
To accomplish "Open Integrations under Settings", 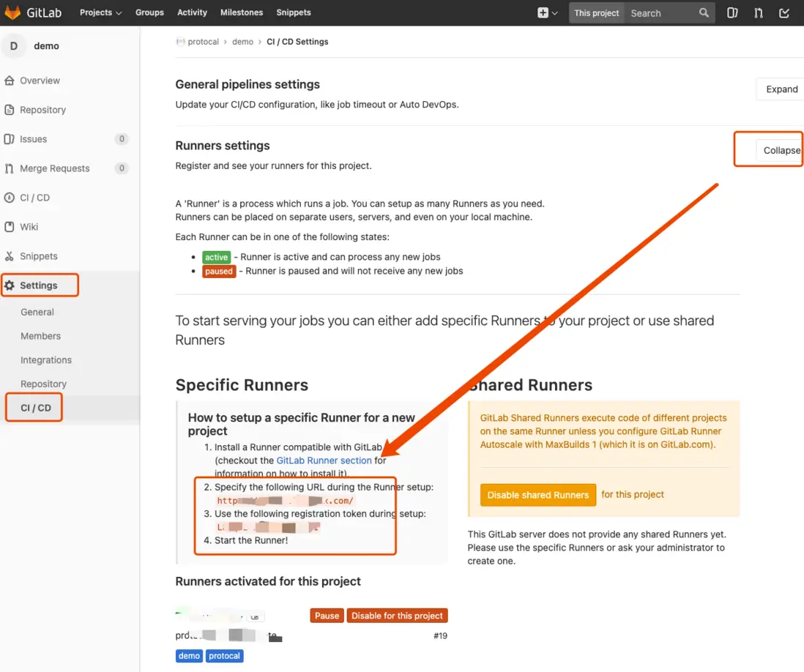I will point(46,360).
